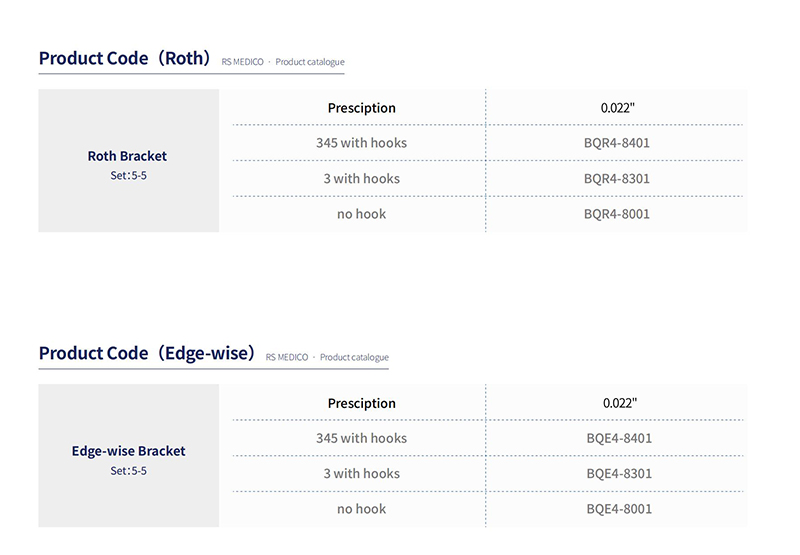Click product code BQE4-8301
The image size is (800, 555).
619,473
